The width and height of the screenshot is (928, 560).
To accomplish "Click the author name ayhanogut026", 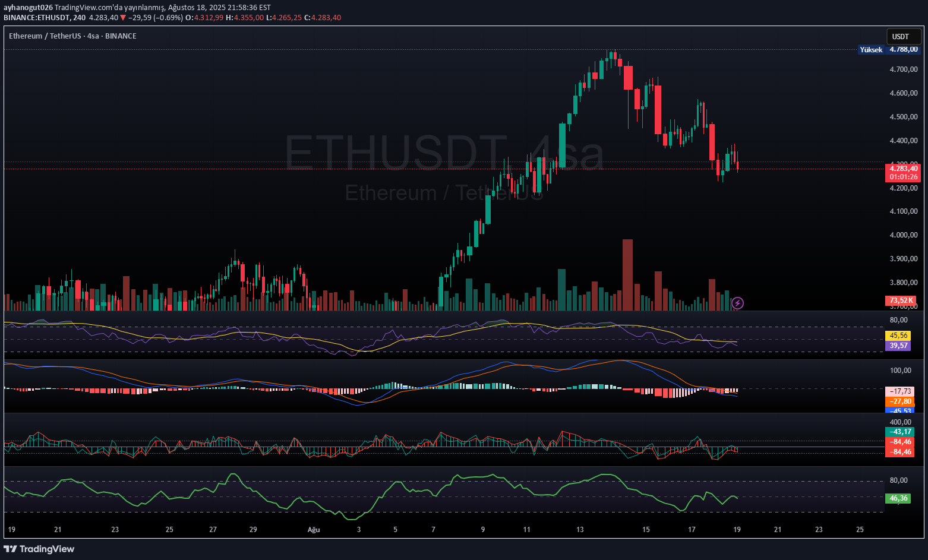I will tap(28, 8).
